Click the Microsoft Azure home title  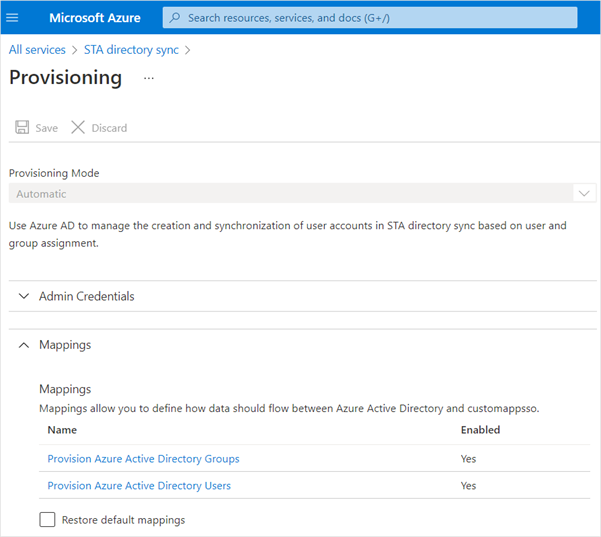click(x=95, y=18)
